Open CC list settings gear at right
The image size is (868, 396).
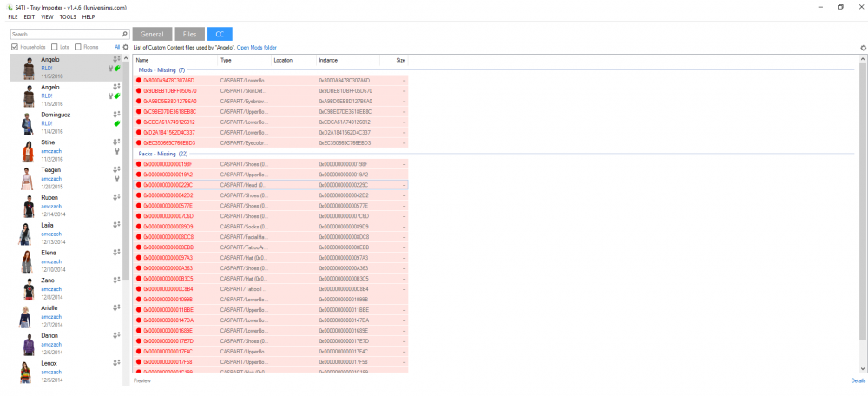863,48
